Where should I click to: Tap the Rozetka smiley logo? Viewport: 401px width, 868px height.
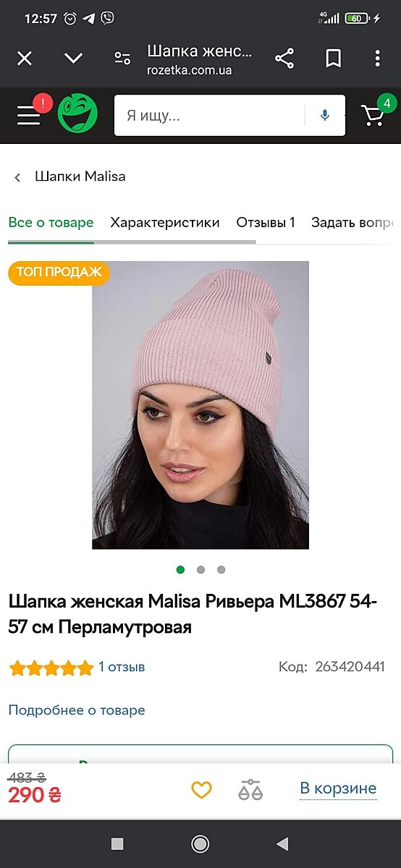click(77, 114)
